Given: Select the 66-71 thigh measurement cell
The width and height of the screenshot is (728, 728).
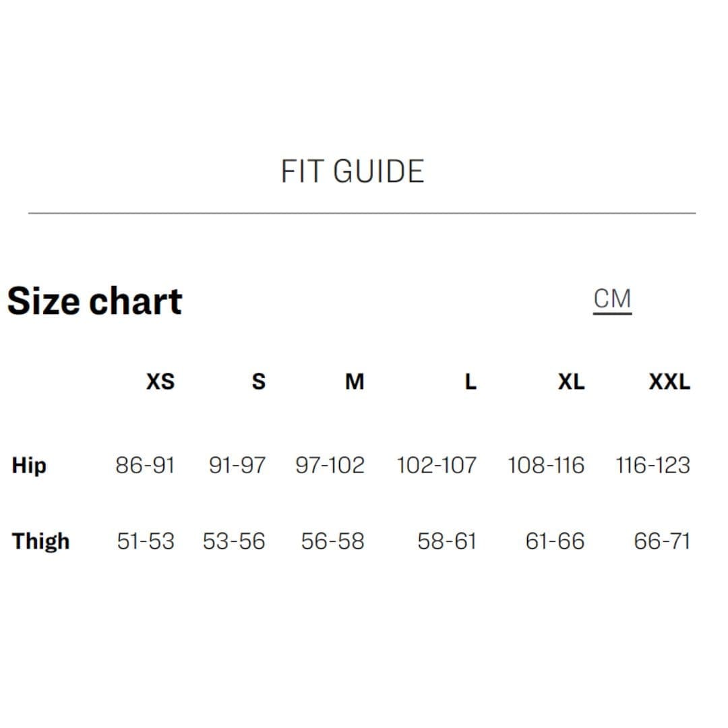Looking at the screenshot, I should tap(662, 541).
